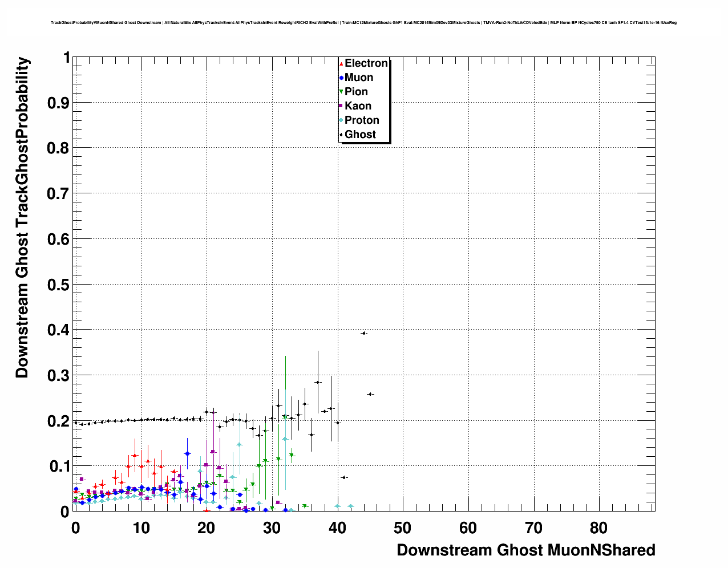Viewport: 728px width, 568px height.
Task: Select the rightmost Ghost data point near 0.26
Action: (x=370, y=394)
